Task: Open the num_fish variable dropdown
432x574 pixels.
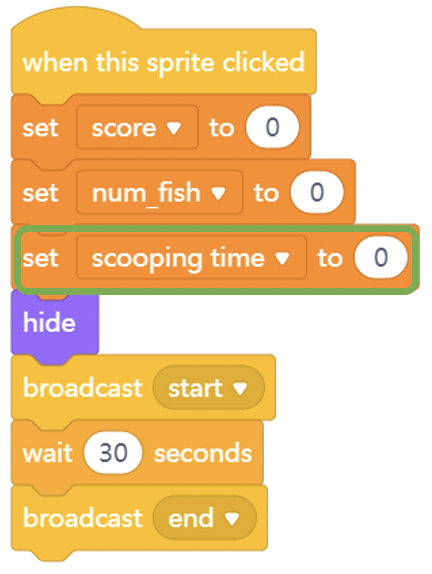Action: (x=160, y=193)
